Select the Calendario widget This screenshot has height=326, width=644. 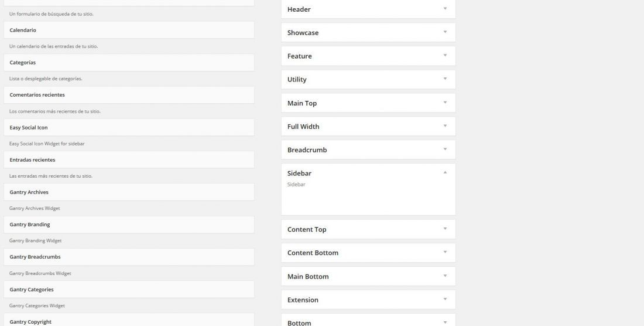coord(129,30)
